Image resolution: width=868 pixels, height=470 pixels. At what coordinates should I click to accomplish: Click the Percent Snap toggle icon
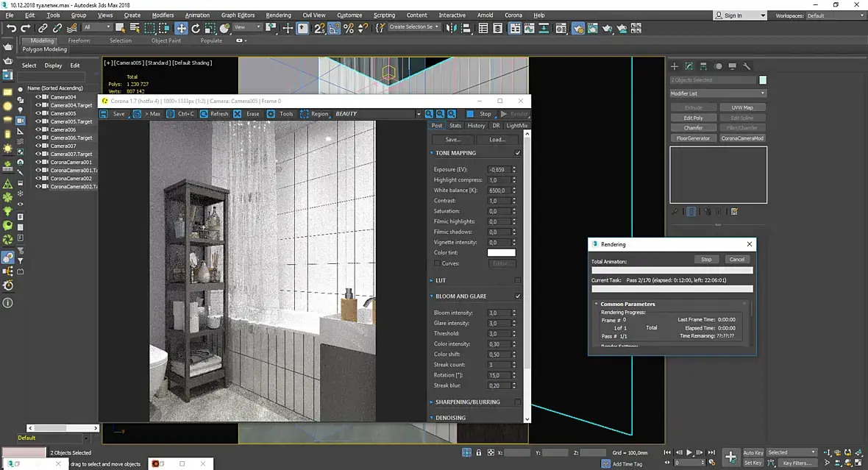click(x=349, y=28)
